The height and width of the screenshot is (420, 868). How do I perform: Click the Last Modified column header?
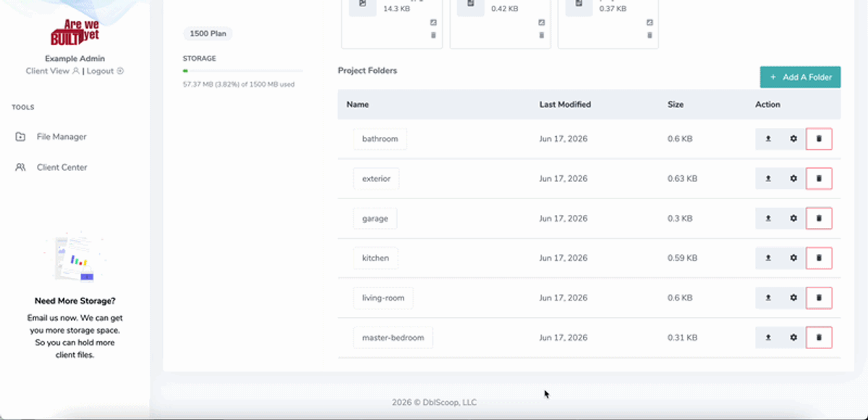(x=565, y=104)
